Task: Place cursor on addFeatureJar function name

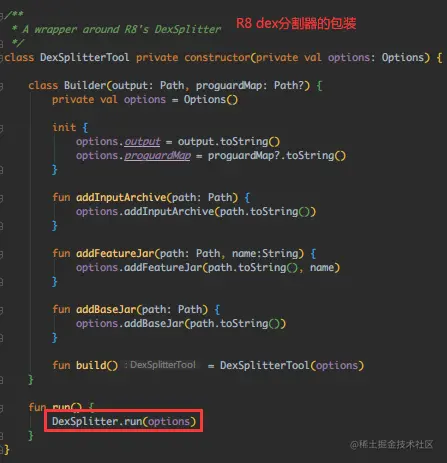Action: [x=115, y=253]
